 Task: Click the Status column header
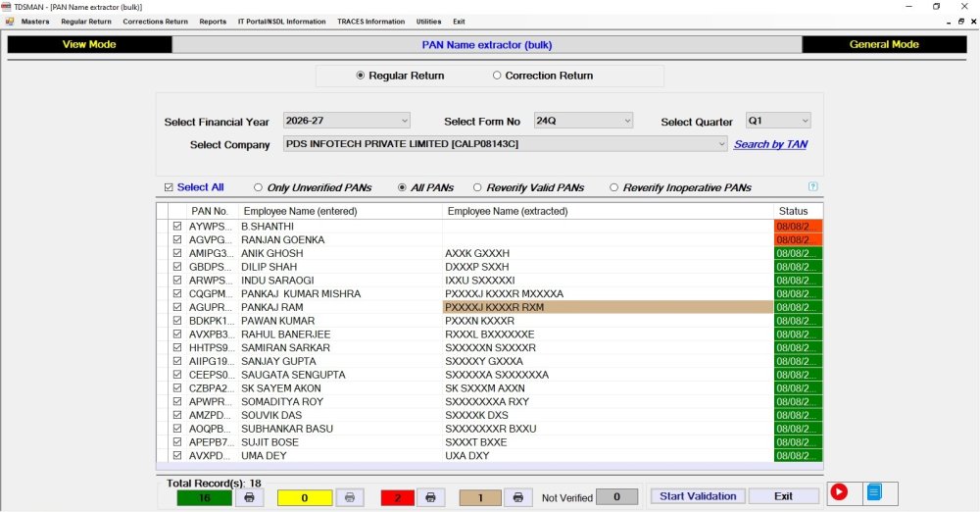(x=798, y=211)
